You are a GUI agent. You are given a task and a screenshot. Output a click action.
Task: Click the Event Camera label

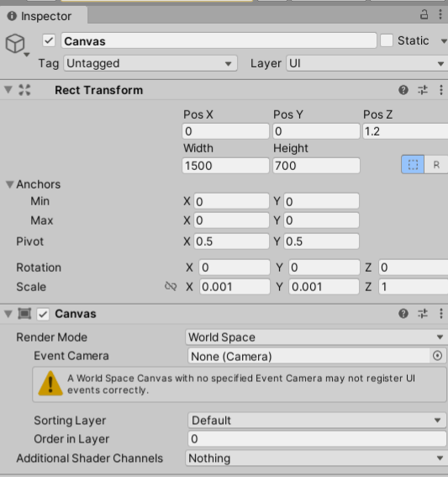71,356
